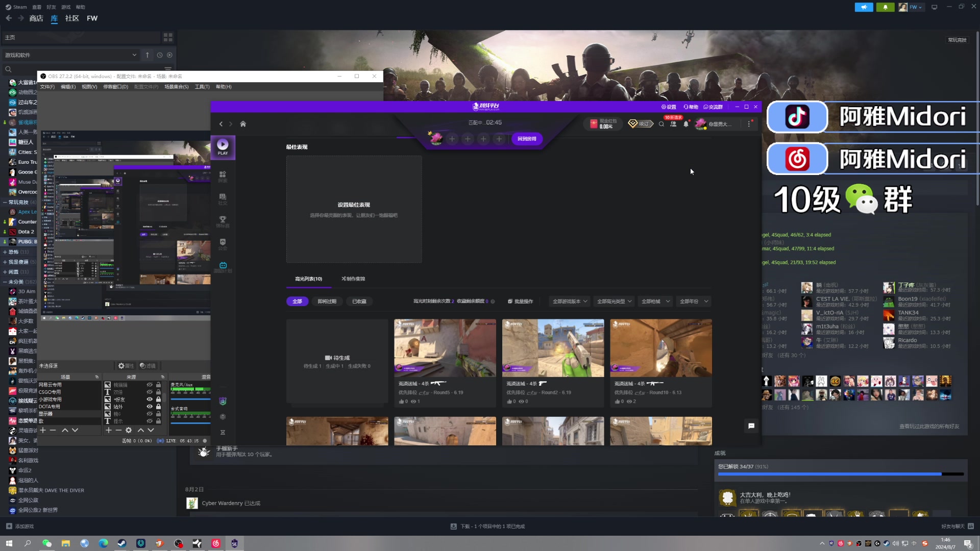Viewport: 980px width, 551px height.
Task: Open 设置 in platform title bar
Action: click(x=669, y=107)
